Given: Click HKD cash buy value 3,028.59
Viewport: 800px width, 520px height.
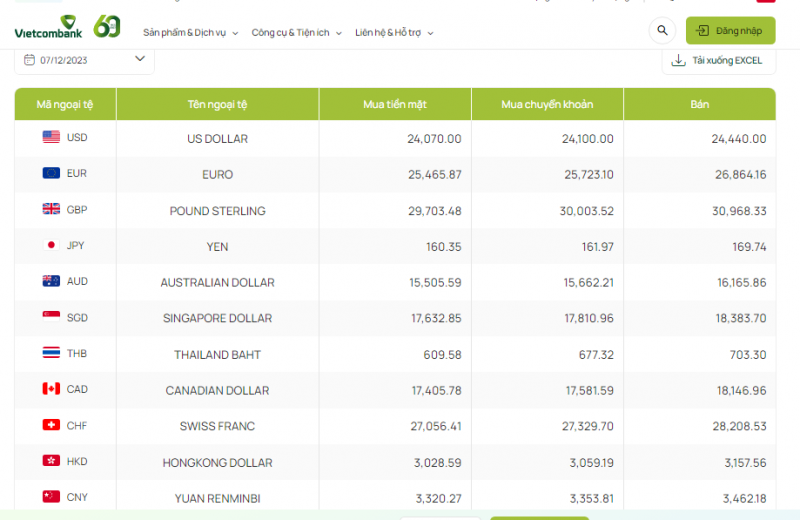Looking at the screenshot, I should (437, 462).
